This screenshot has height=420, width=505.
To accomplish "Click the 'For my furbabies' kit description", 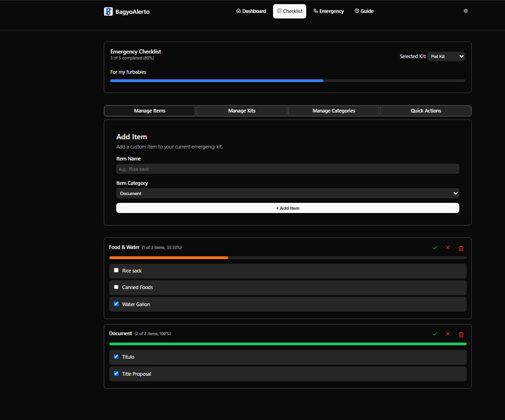I will coord(128,72).
